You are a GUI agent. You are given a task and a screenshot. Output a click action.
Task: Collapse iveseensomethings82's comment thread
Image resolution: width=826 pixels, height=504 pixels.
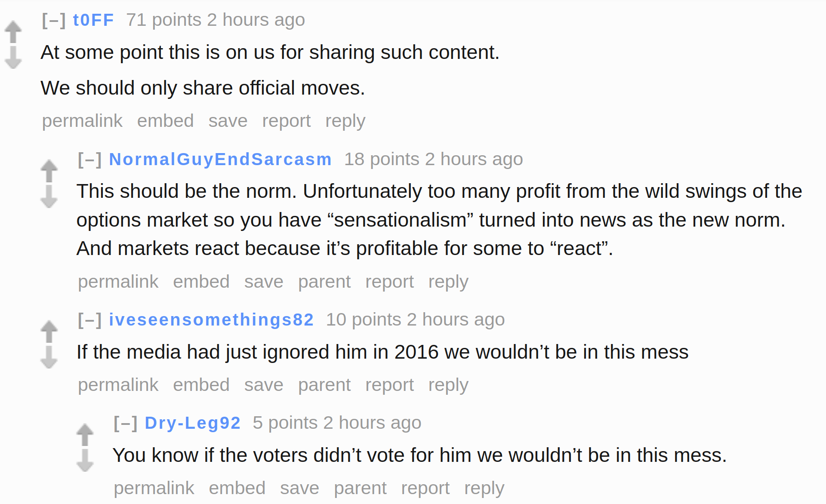click(90, 320)
